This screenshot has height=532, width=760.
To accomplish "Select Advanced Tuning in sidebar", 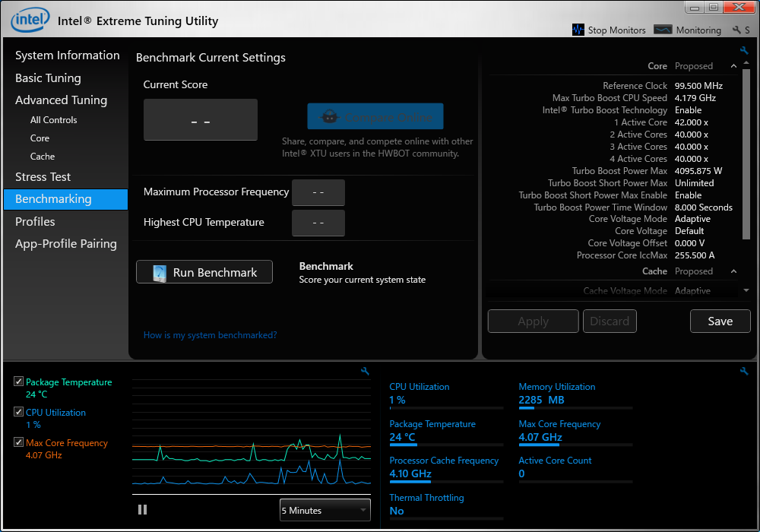I will pyautogui.click(x=61, y=100).
